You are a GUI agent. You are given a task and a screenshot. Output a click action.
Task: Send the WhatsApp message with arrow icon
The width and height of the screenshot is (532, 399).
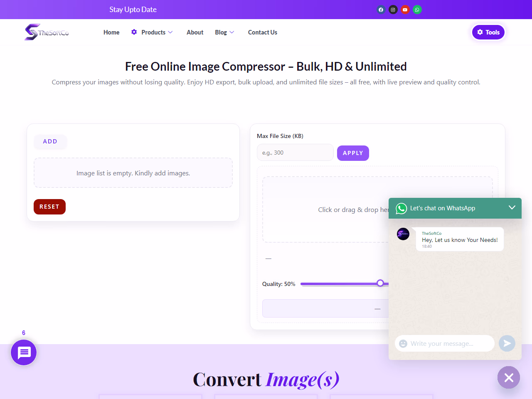(x=507, y=343)
